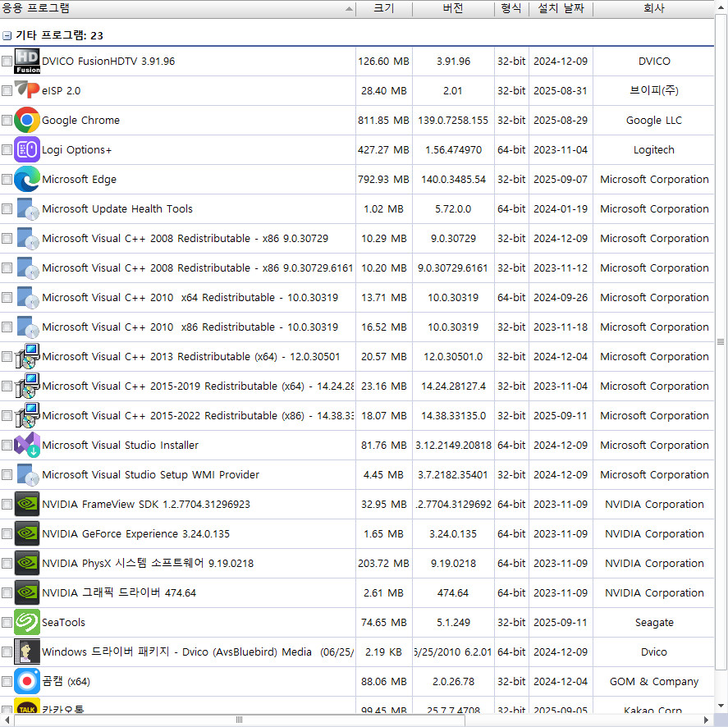Click the DVICO FusionHDTV program icon
Screen dimensions: 728x727
pyautogui.click(x=27, y=62)
